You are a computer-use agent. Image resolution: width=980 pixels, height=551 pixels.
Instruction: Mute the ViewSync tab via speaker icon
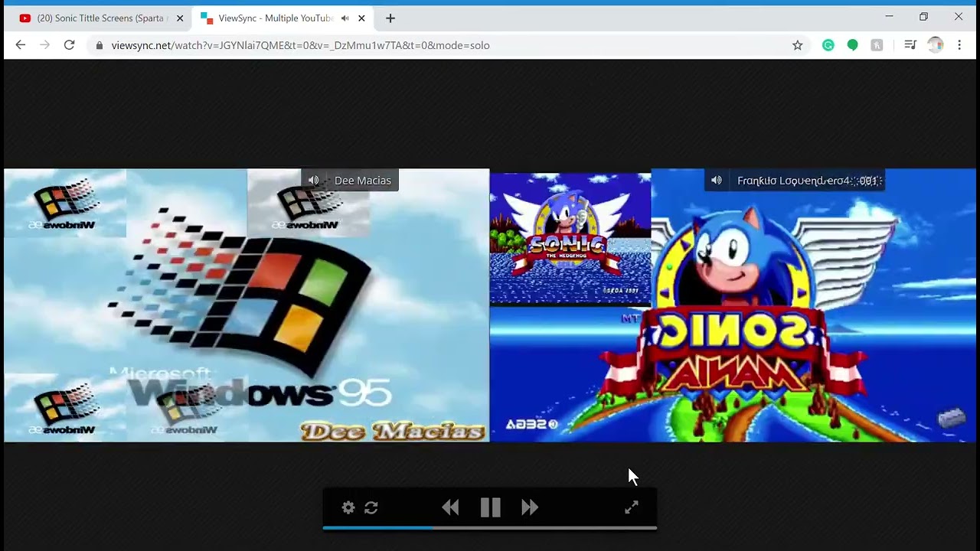[345, 18]
